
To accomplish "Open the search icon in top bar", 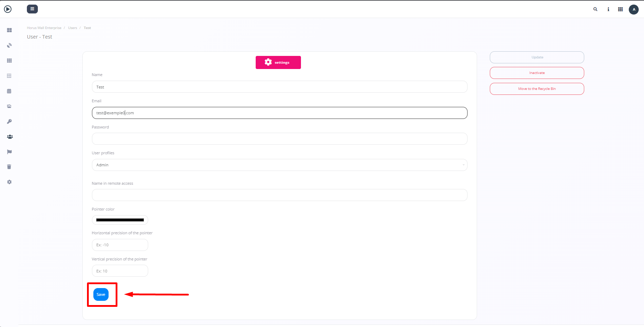I will [x=595, y=9].
